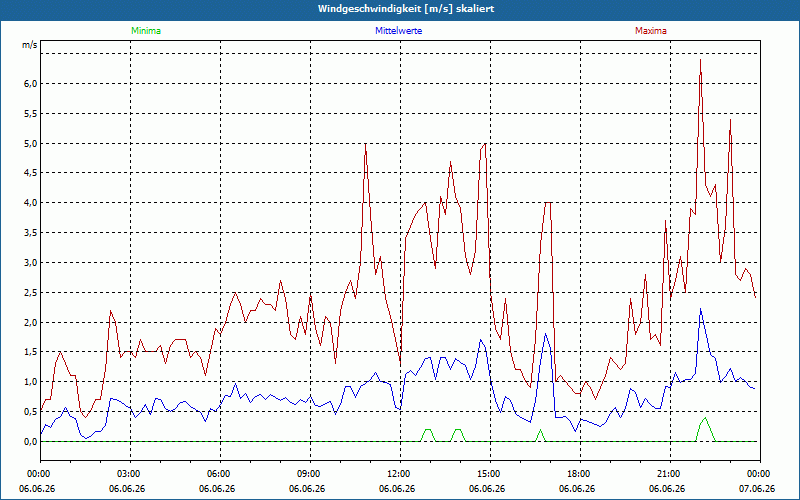The width and height of the screenshot is (800, 500).
Task: Click the 15:00 time axis label
Action: [x=490, y=474]
